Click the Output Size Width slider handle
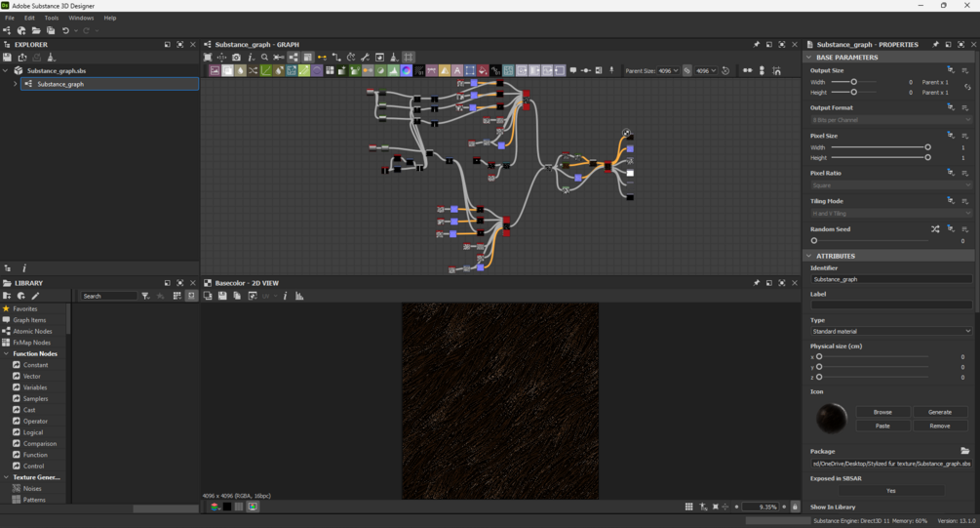Screen dimensions: 980x528 [x=854, y=82]
